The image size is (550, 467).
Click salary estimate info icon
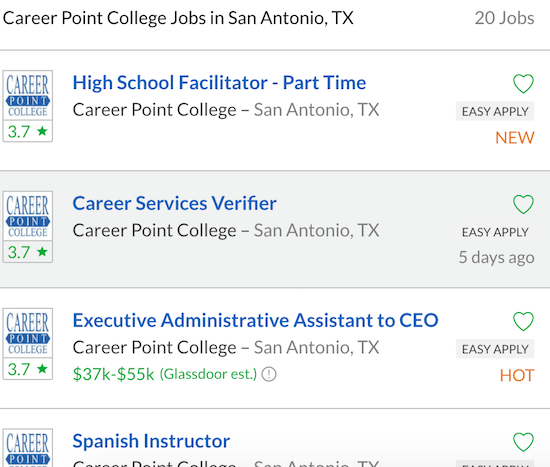point(269,374)
